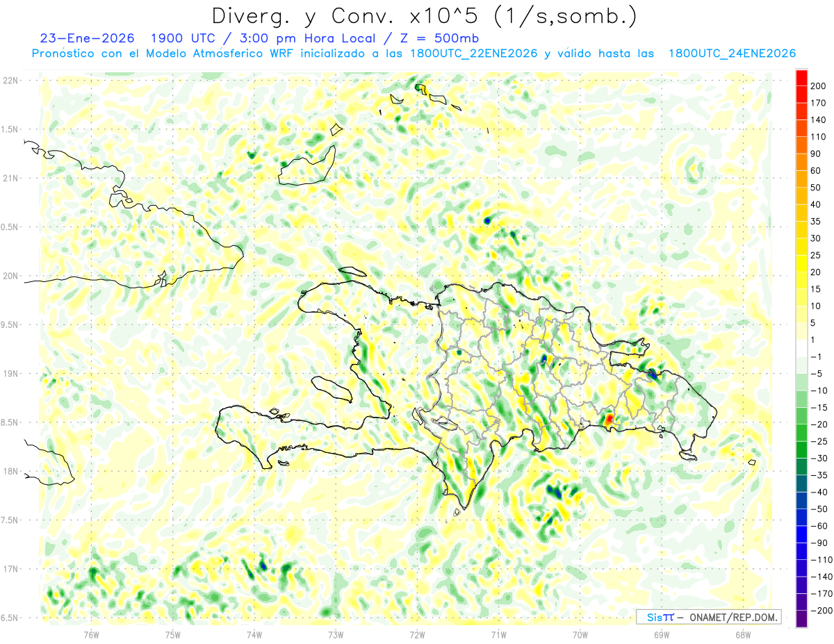
Task: Click the '74W' longitude label
Action: coord(254,635)
